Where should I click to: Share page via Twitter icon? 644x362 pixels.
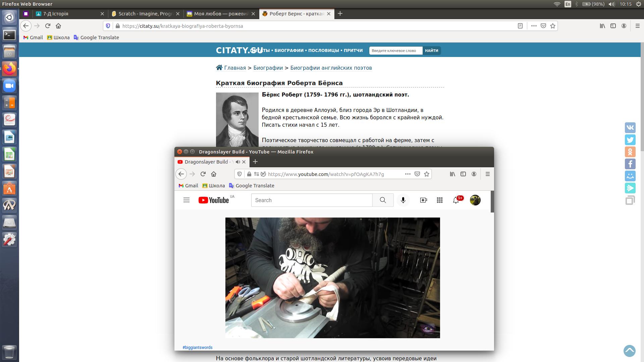coord(630,140)
